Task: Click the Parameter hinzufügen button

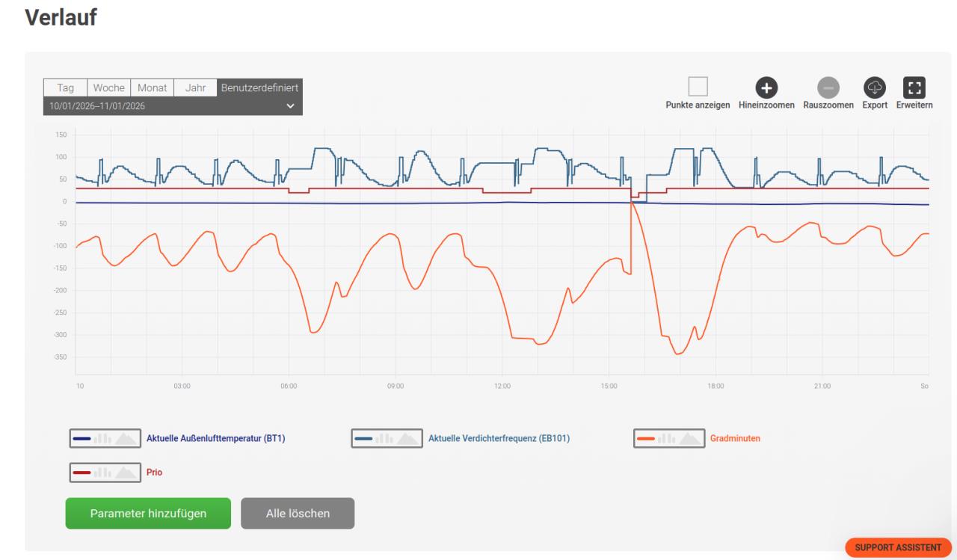Action: (148, 514)
